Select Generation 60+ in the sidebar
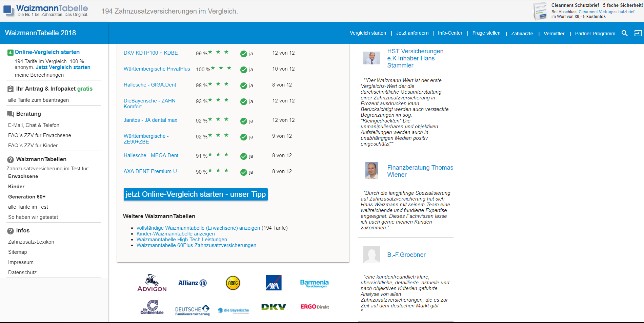The width and height of the screenshot is (644, 323). [x=27, y=197]
